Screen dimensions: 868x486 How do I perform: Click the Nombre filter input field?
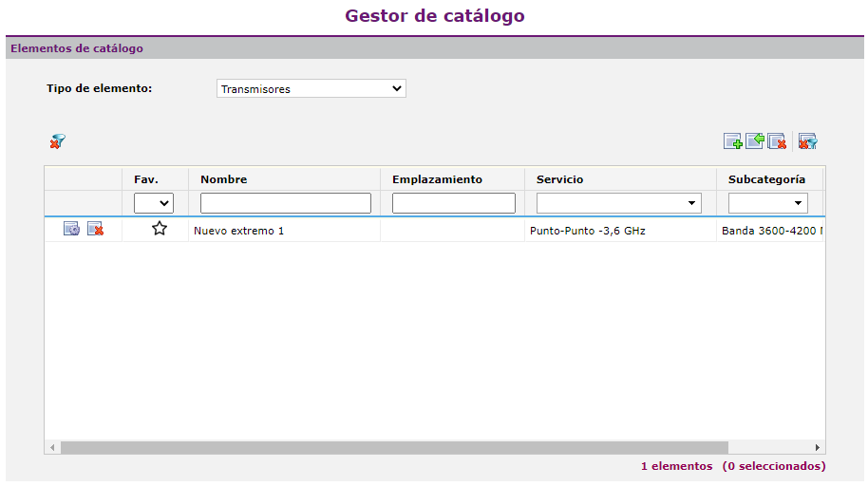point(286,203)
